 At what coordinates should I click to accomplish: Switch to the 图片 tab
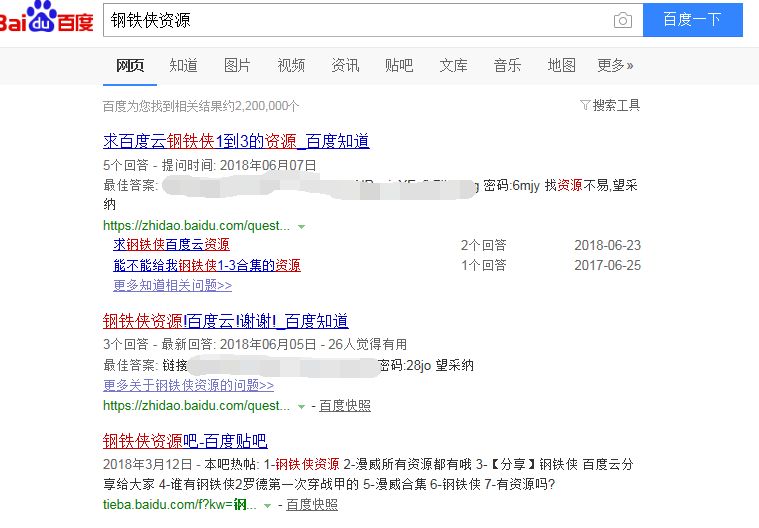tap(237, 65)
